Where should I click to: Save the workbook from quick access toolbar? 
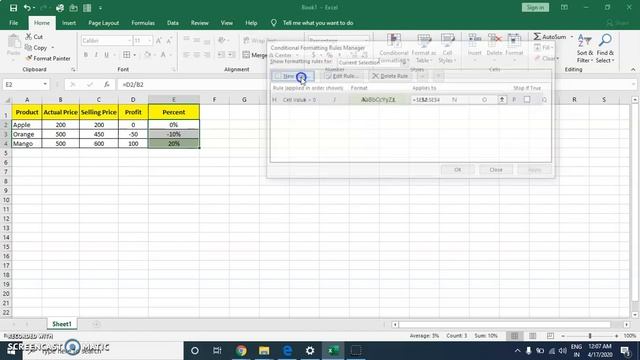point(13,8)
